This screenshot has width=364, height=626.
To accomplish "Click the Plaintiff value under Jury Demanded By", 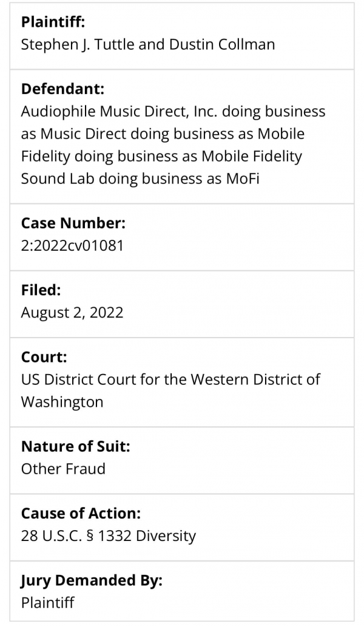I will click(x=47, y=602).
